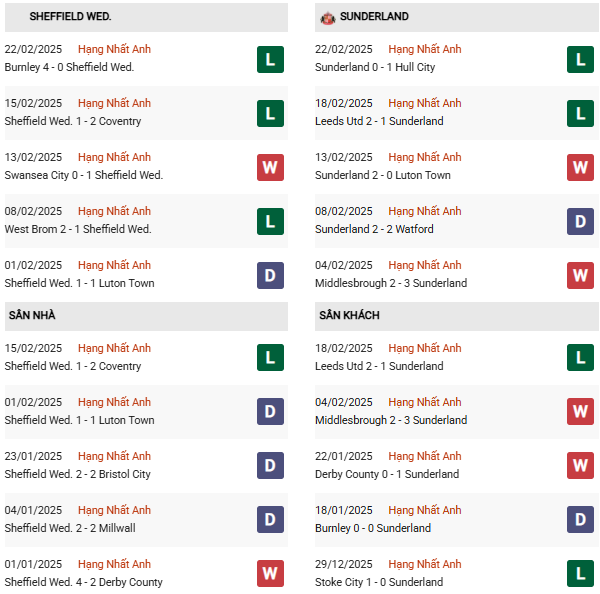Screen dimensions: 600x594
Task: Click the W badge for Sheffield Wed. 4-2 Derby
Action: pyautogui.click(x=270, y=574)
